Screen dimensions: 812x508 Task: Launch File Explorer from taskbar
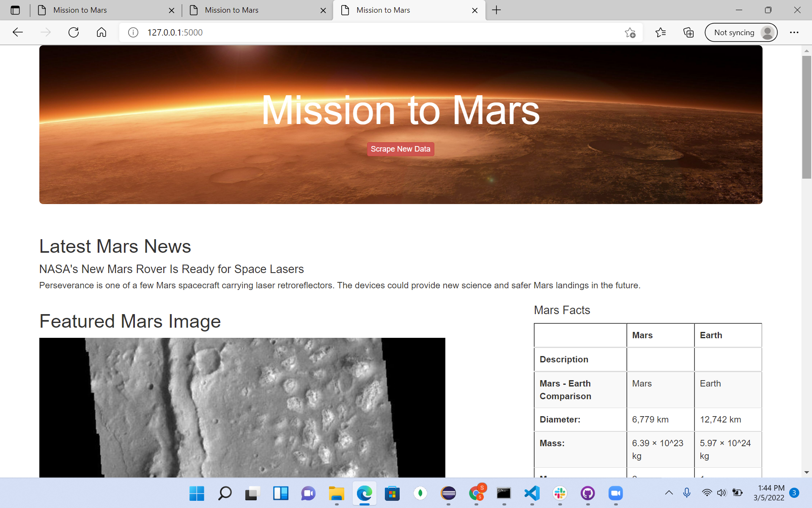pos(337,493)
